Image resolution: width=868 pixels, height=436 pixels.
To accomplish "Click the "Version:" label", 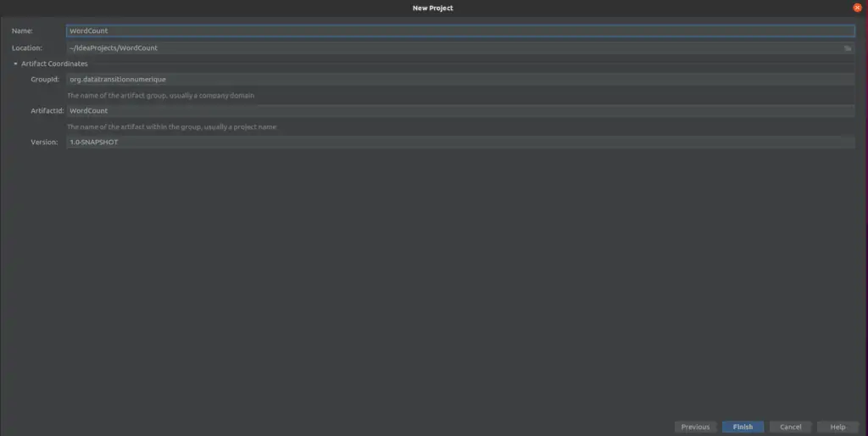I will tap(44, 143).
